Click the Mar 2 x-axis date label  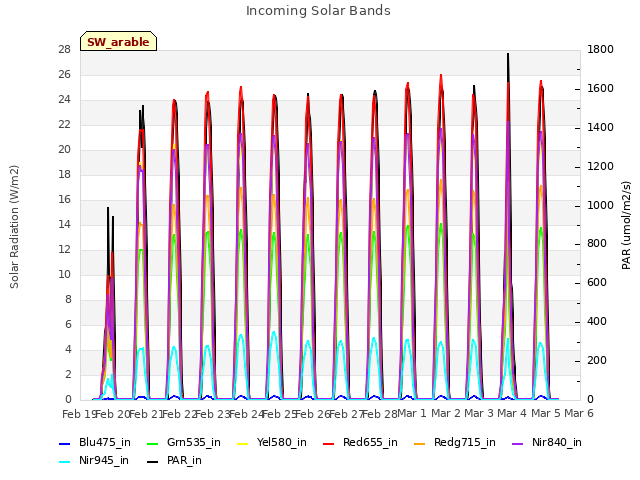pyautogui.click(x=446, y=413)
